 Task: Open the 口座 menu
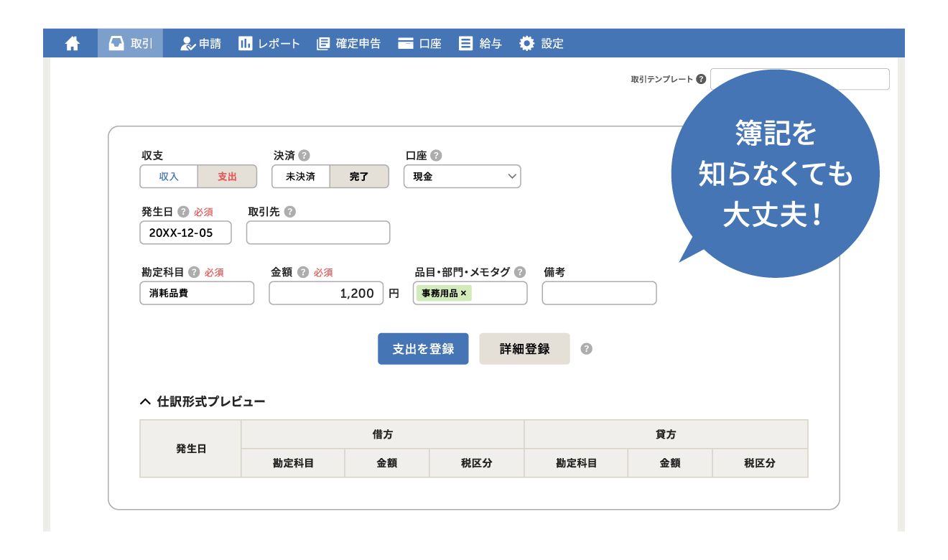click(419, 44)
